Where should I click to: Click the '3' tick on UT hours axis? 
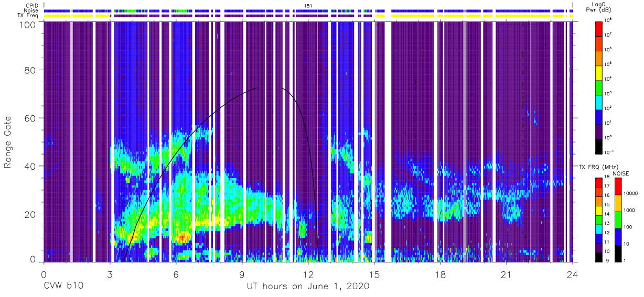(110, 274)
